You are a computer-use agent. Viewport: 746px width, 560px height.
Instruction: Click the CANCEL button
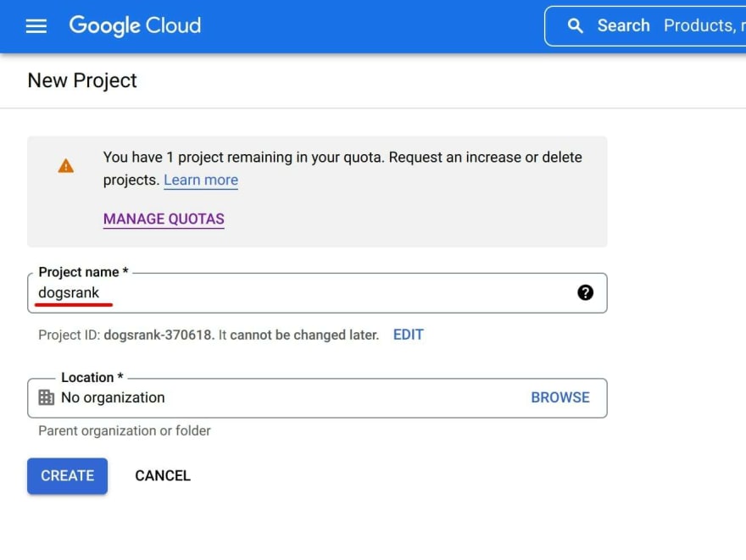click(163, 476)
